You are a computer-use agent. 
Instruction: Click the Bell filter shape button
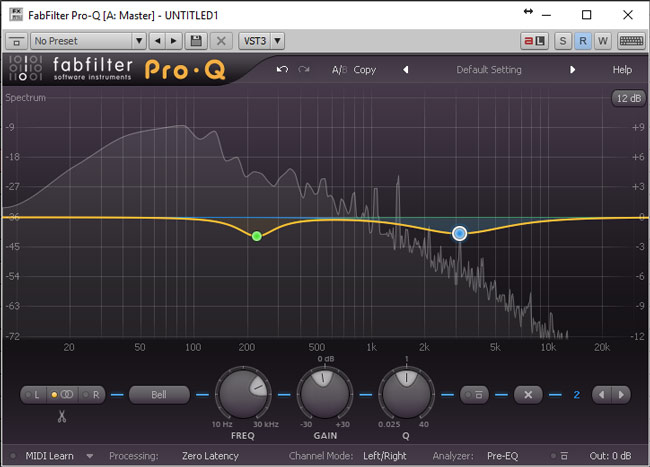160,394
